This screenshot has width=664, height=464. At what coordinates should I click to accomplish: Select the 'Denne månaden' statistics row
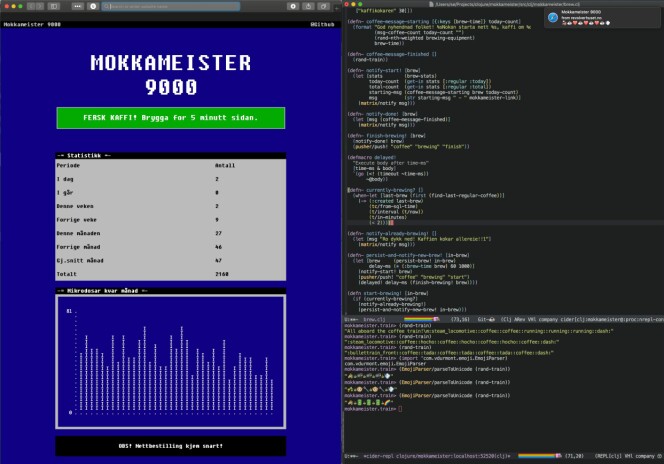tap(171, 233)
